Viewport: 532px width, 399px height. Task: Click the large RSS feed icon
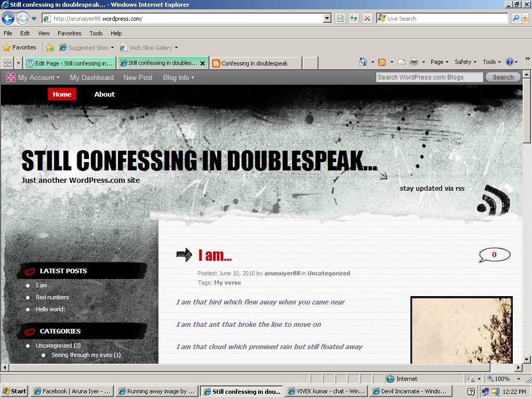(x=494, y=200)
